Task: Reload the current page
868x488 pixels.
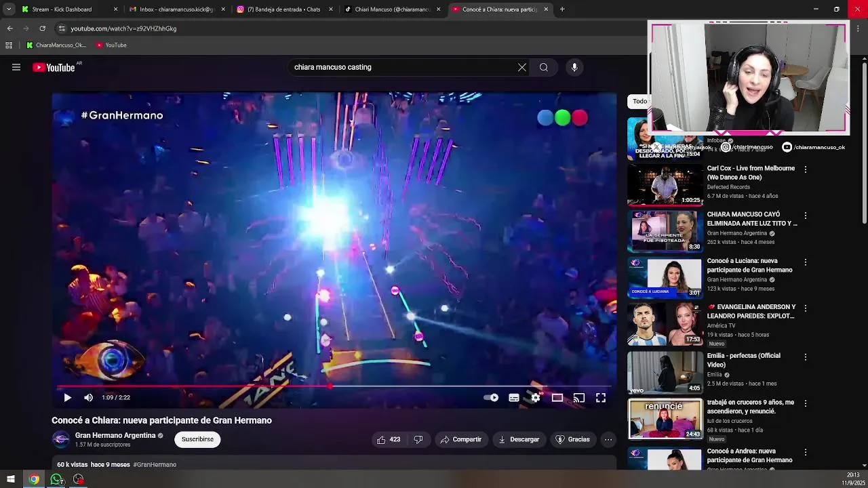Action: pyautogui.click(x=42, y=28)
